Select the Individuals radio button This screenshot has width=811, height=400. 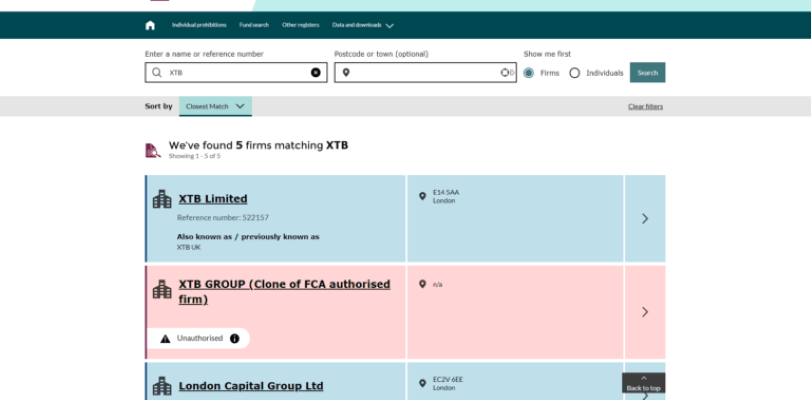click(x=575, y=73)
